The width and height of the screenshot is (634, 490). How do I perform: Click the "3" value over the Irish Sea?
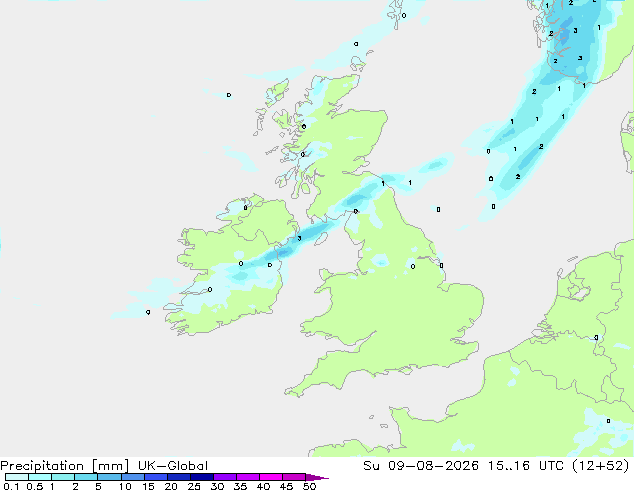[x=299, y=238]
